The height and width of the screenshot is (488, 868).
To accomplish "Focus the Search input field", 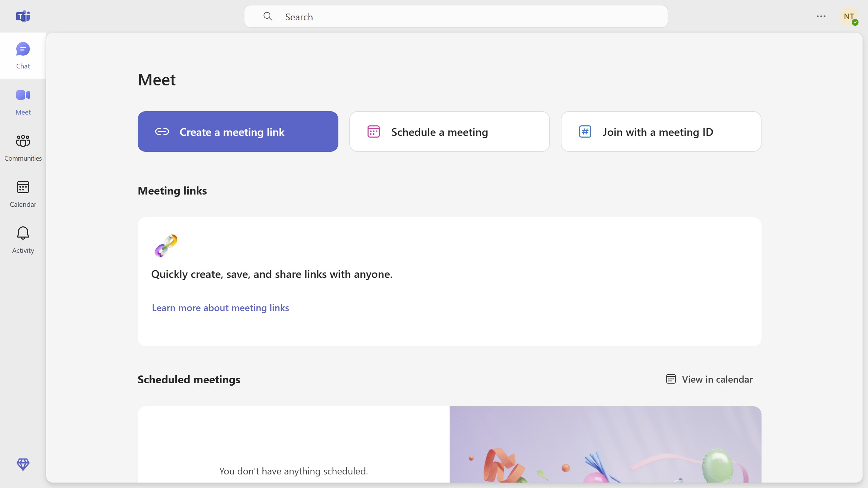I will (x=456, y=16).
